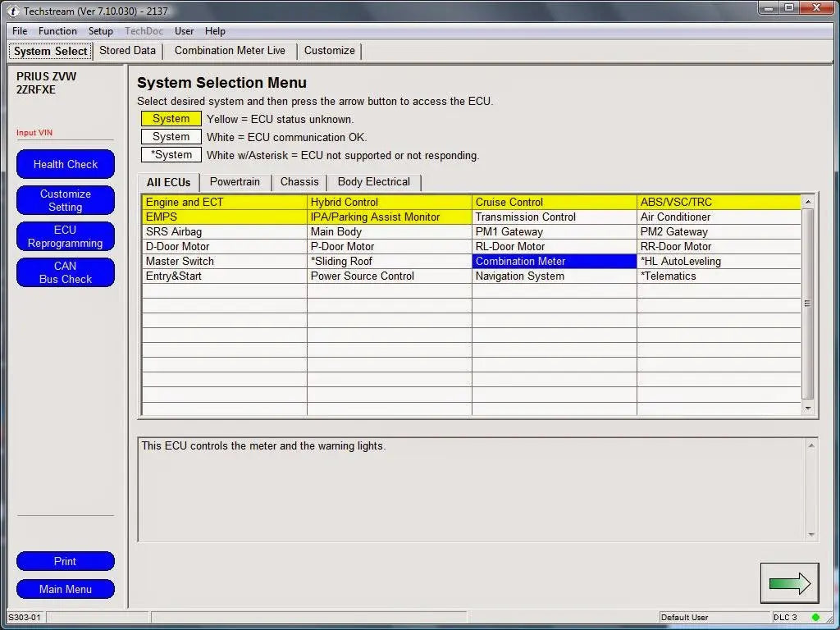This screenshot has height=630, width=840.
Task: Start ECU Reprogramming
Action: (65, 236)
